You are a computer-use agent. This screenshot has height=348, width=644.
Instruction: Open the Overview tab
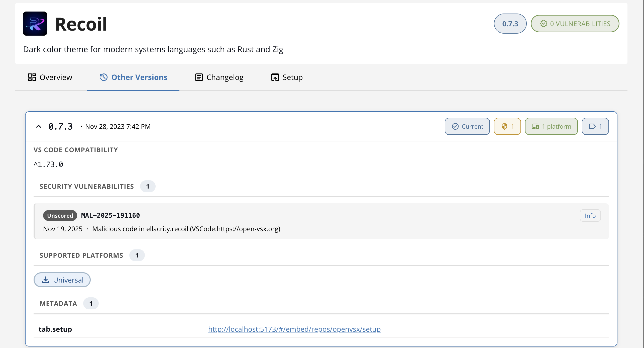[50, 77]
